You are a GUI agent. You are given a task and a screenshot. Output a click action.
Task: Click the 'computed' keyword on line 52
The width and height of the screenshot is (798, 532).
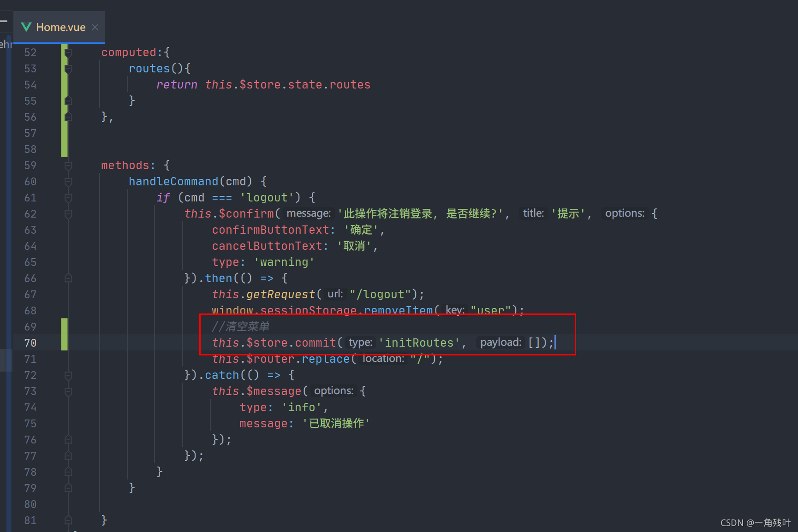(x=129, y=53)
